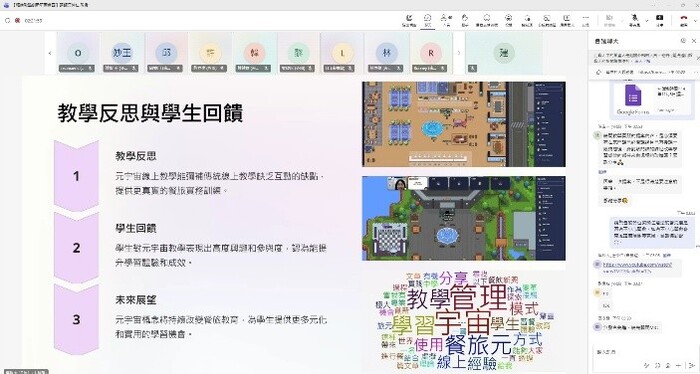The height and width of the screenshot is (374, 700).
Task: Close the meeting chat panel
Action: pos(694,41)
